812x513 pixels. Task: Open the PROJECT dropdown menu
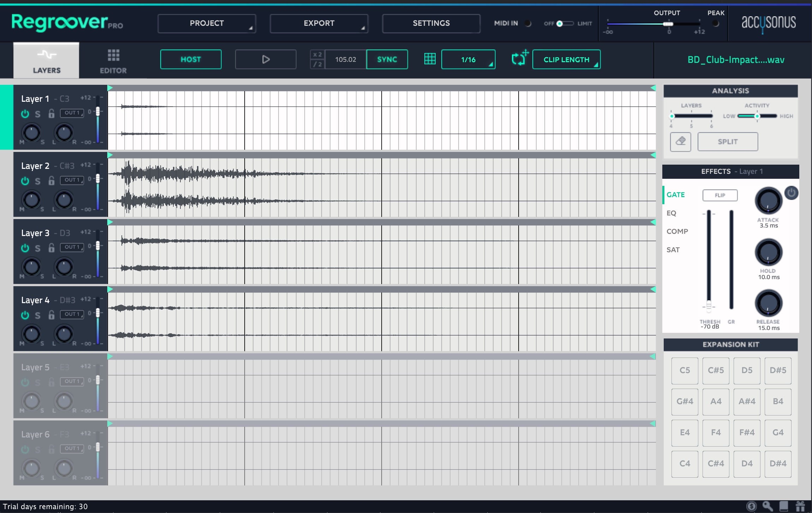click(207, 23)
